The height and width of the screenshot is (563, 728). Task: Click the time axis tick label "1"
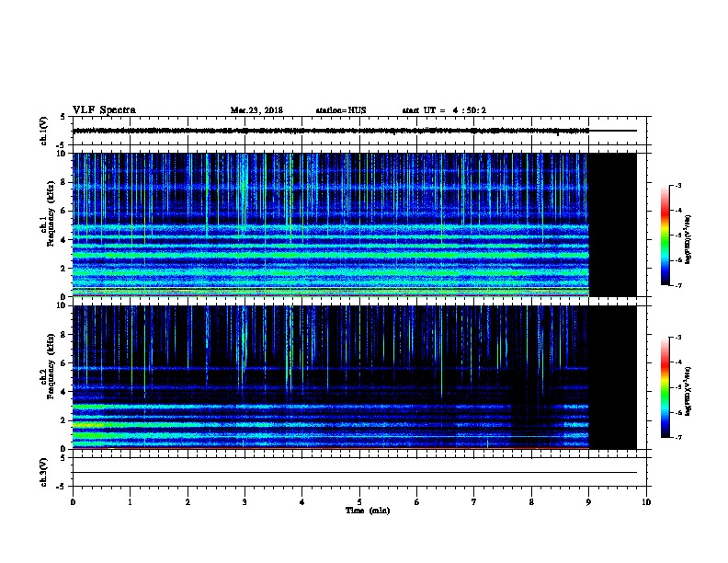coord(130,502)
